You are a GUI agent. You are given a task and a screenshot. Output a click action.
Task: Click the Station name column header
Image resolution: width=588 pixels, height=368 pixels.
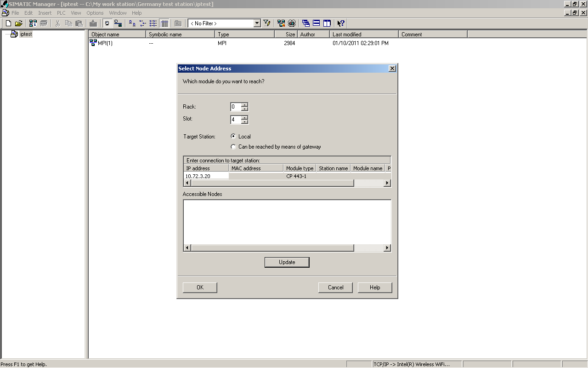tap(333, 168)
